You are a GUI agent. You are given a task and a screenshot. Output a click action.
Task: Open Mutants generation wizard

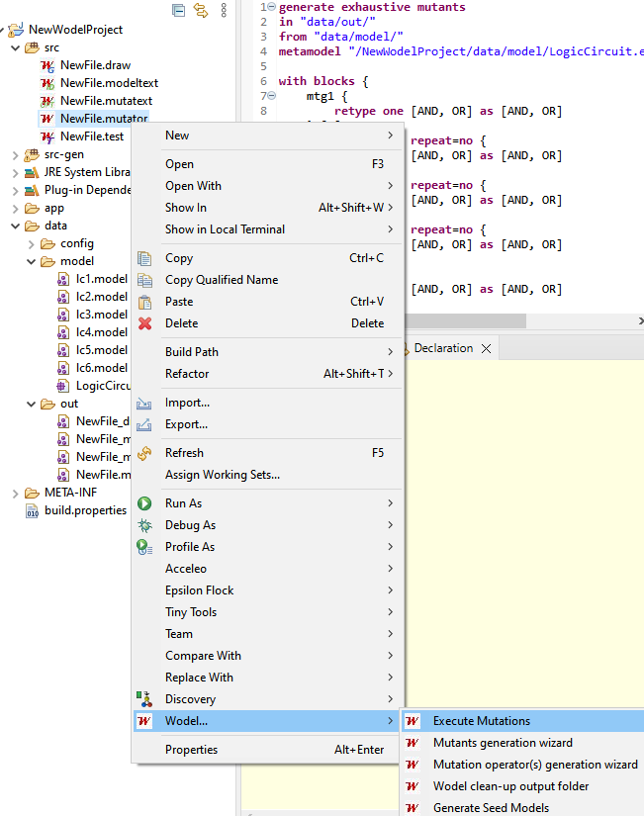522,743
